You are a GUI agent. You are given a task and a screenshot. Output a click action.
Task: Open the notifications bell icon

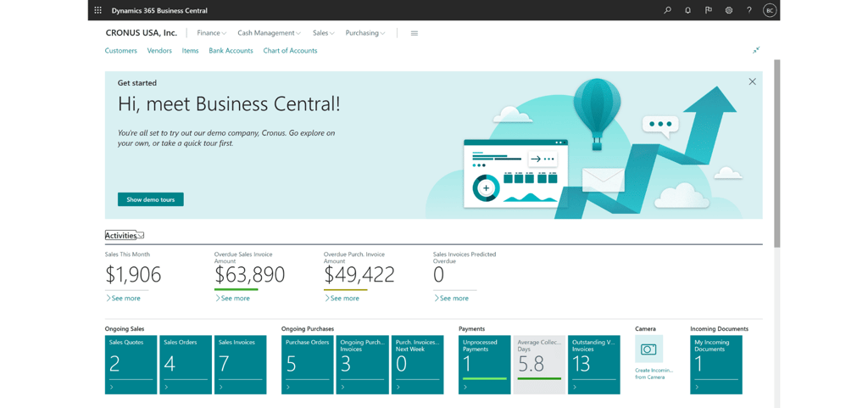[688, 10]
